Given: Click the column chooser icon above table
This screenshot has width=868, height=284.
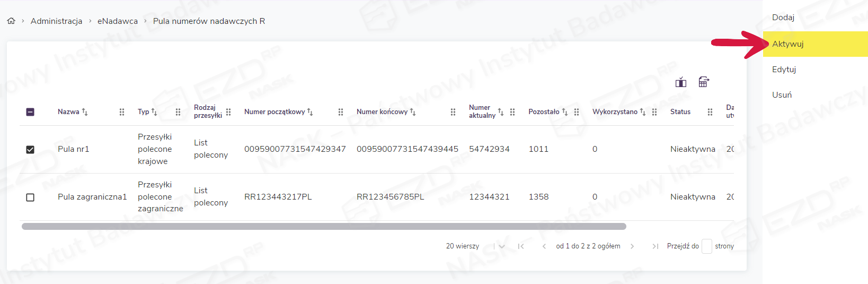Looking at the screenshot, I should click(681, 82).
